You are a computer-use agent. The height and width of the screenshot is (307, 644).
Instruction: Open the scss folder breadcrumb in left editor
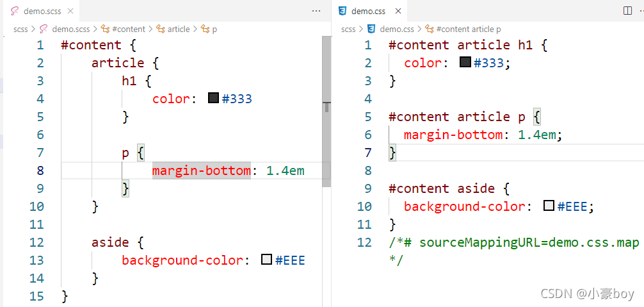pos(20,29)
